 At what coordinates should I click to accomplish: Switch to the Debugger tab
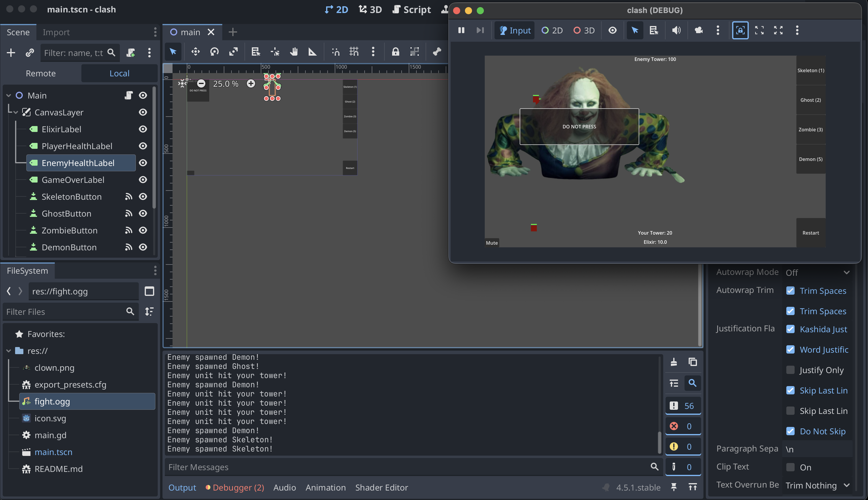235,487
